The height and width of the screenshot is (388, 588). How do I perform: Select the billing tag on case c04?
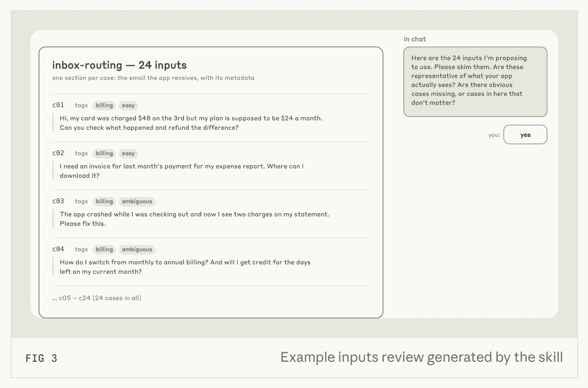(x=104, y=250)
